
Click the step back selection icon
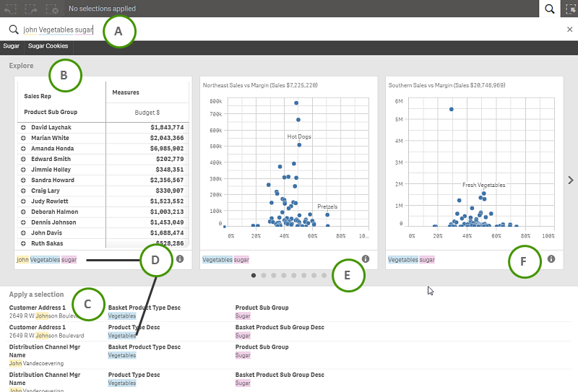(x=10, y=9)
